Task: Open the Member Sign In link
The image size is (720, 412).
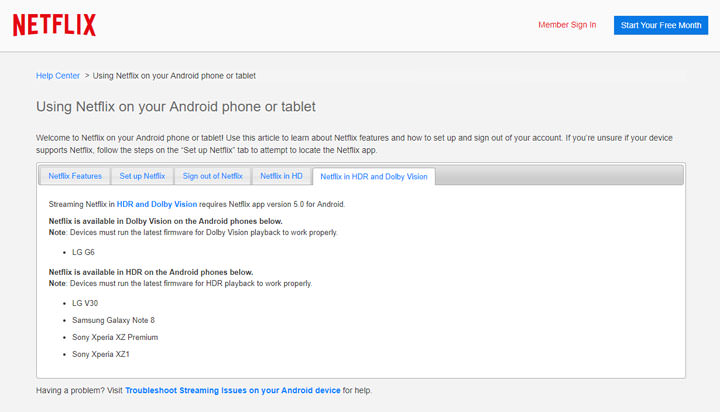Action: coord(567,25)
